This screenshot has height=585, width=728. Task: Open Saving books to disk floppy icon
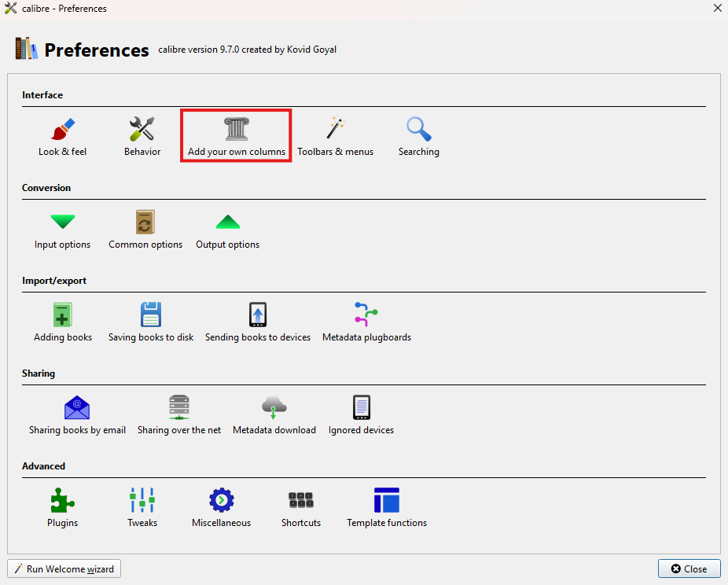pos(151,315)
